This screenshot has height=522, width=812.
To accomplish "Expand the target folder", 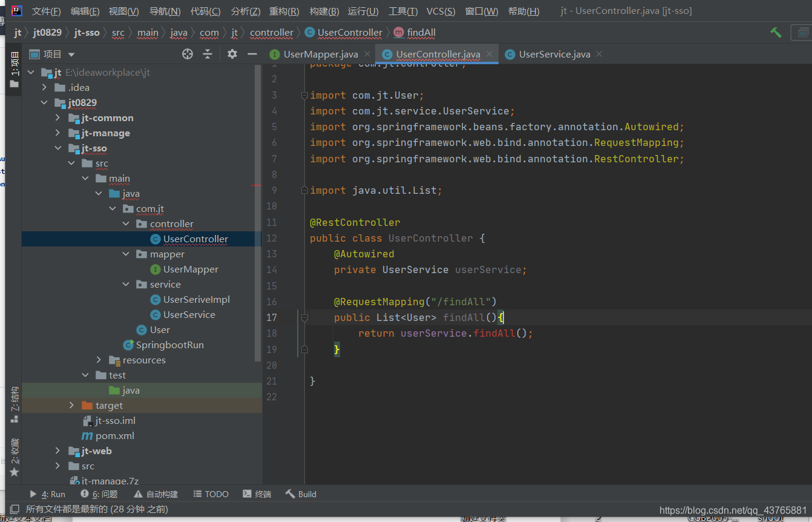I will pyautogui.click(x=71, y=406).
